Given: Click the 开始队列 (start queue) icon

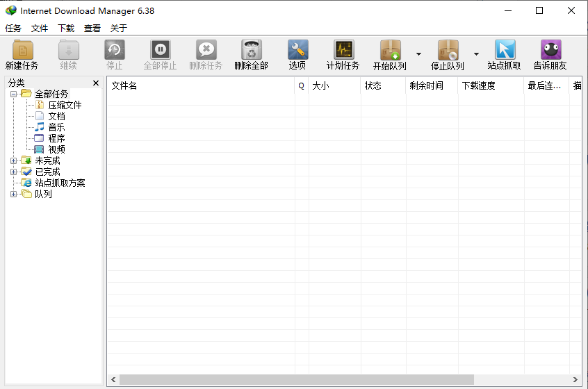Looking at the screenshot, I should 390,50.
